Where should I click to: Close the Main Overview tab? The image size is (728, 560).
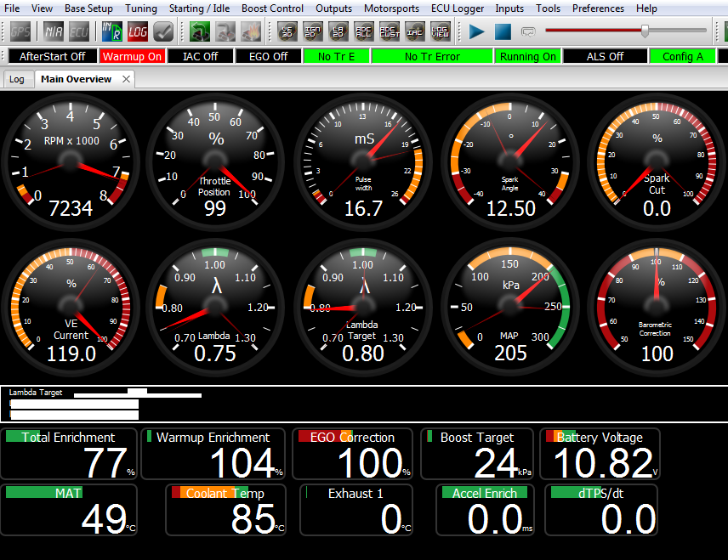126,79
